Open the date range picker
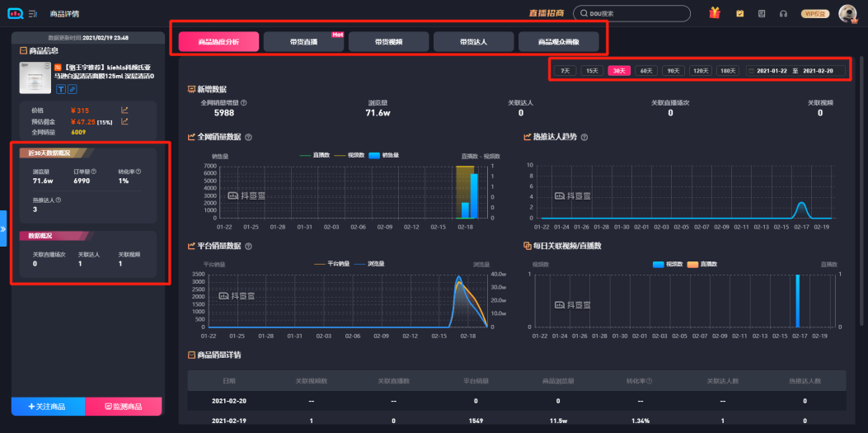The image size is (868, 433). 795,71
